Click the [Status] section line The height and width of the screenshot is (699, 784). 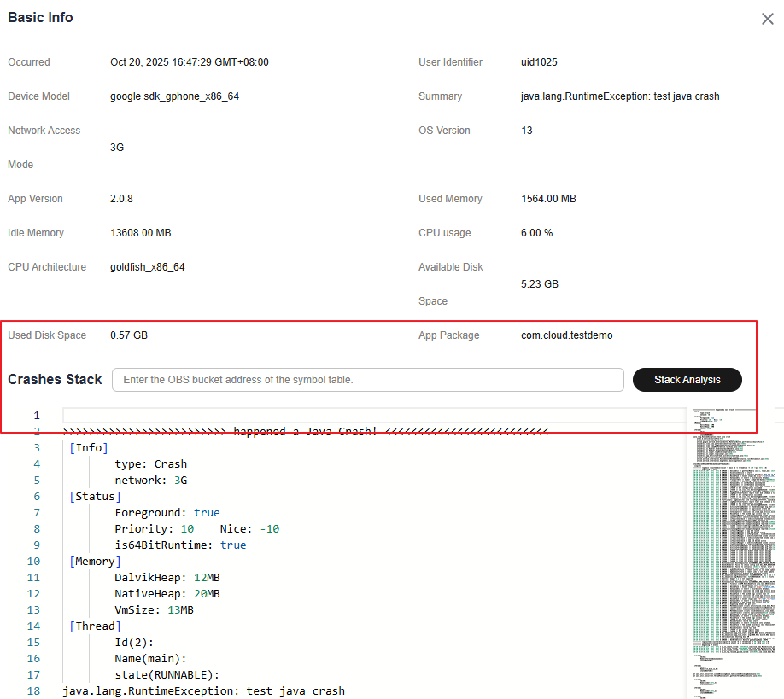pyautogui.click(x=95, y=497)
